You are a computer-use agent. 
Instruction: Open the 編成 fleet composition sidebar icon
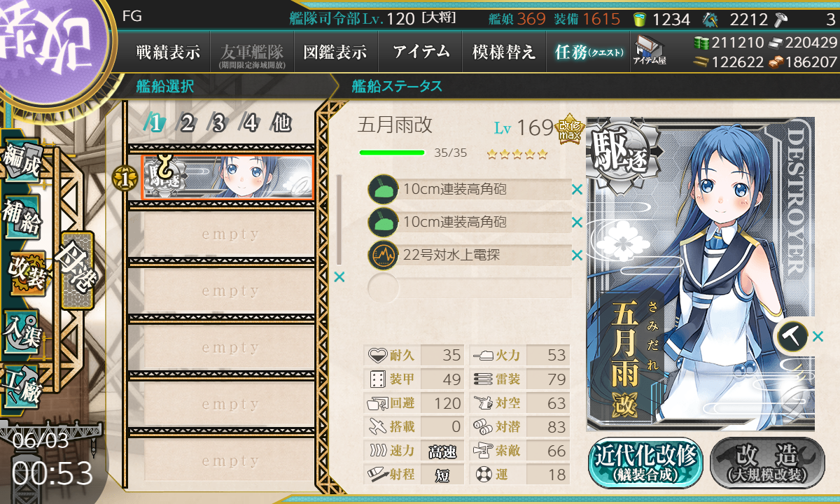(x=20, y=162)
